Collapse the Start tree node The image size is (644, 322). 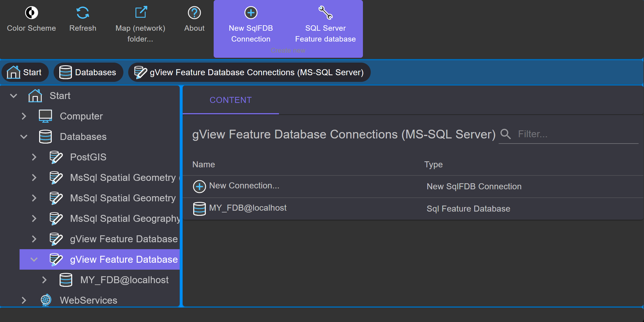coord(14,96)
